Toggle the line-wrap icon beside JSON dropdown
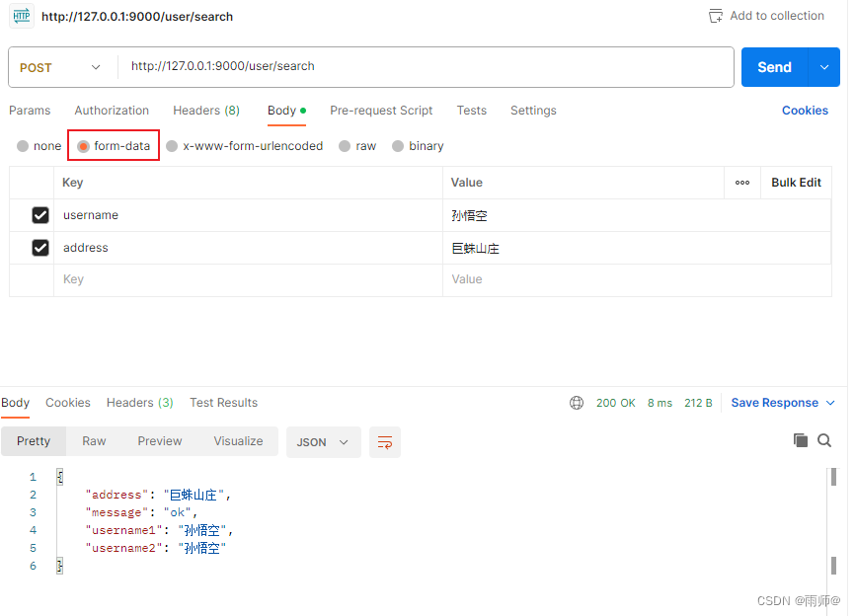 tap(384, 442)
